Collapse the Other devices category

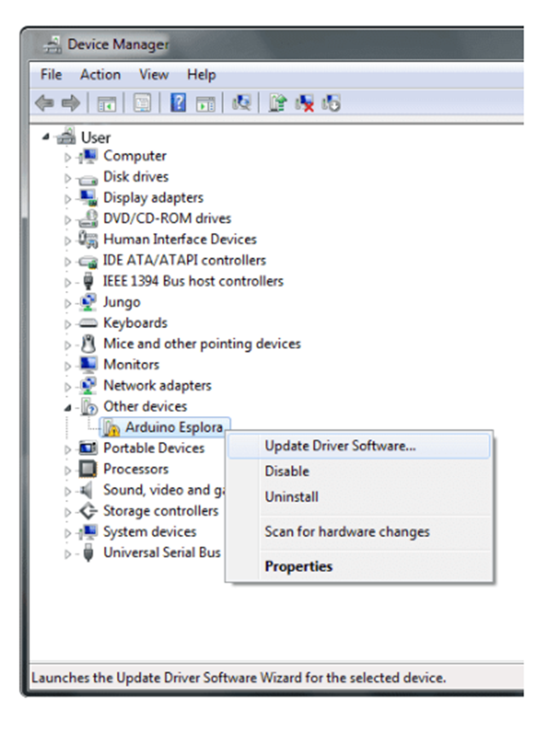point(67,407)
